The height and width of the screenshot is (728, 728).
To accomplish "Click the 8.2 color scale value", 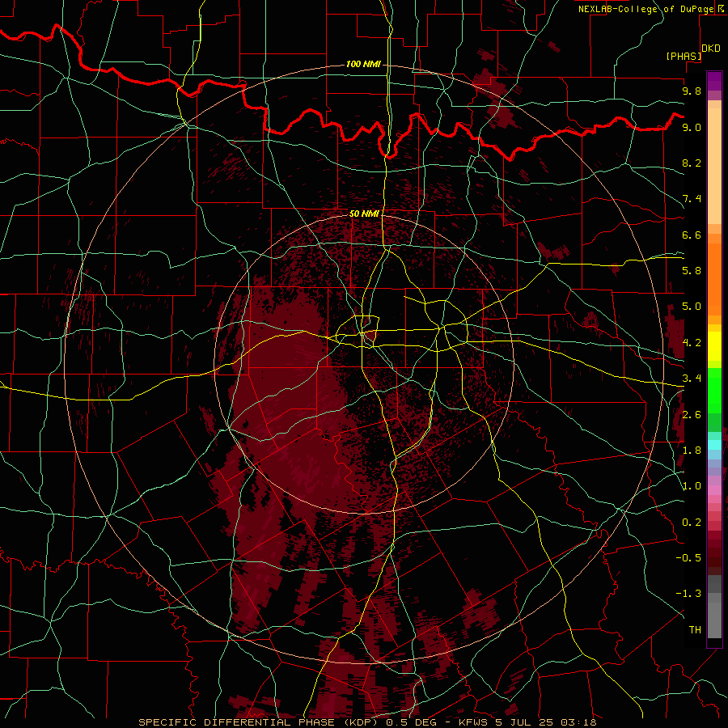I will (x=692, y=163).
